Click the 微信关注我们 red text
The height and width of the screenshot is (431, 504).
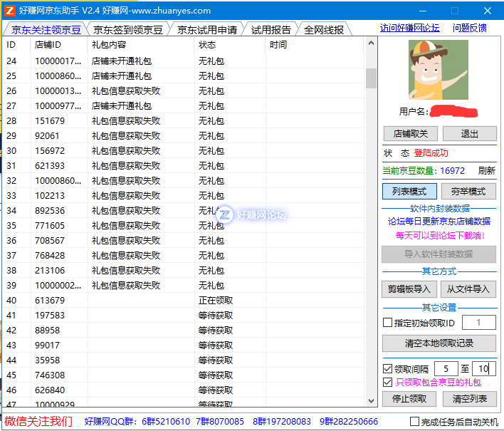(x=38, y=421)
